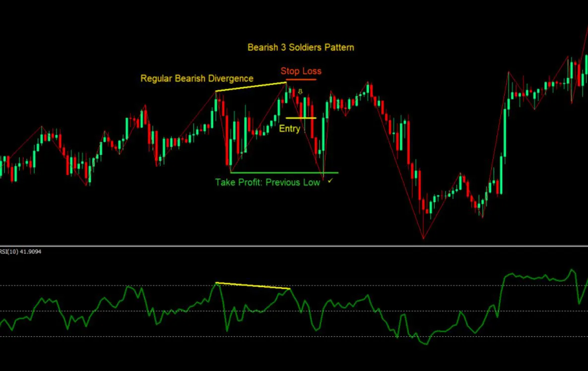Image resolution: width=588 pixels, height=371 pixels.
Task: Click the RSI peak where yellow trendline starts
Action: point(216,283)
